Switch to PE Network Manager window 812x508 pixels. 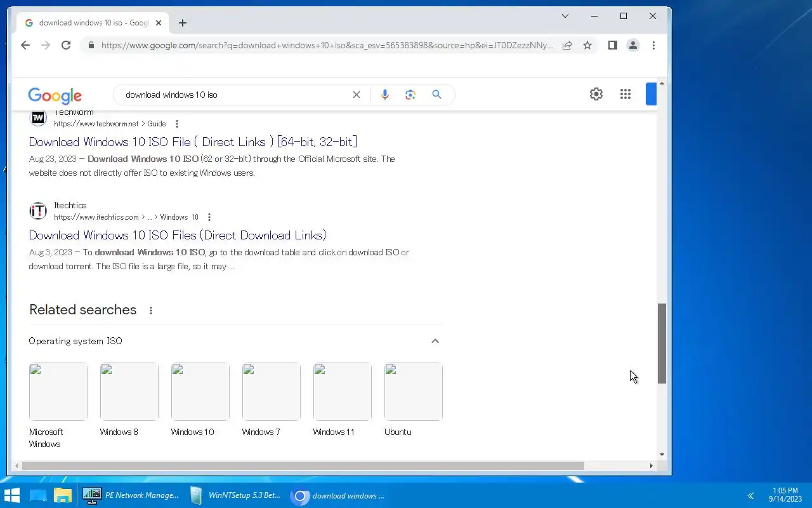click(x=132, y=495)
